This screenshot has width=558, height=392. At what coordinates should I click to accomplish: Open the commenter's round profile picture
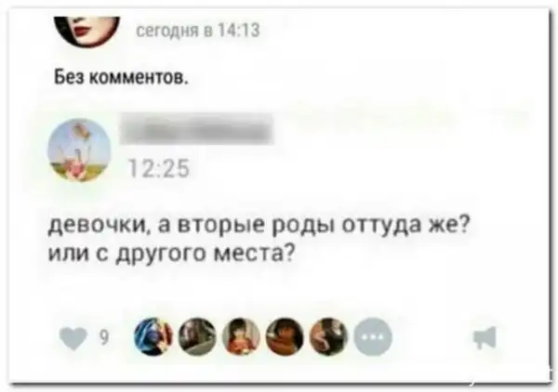click(x=79, y=150)
